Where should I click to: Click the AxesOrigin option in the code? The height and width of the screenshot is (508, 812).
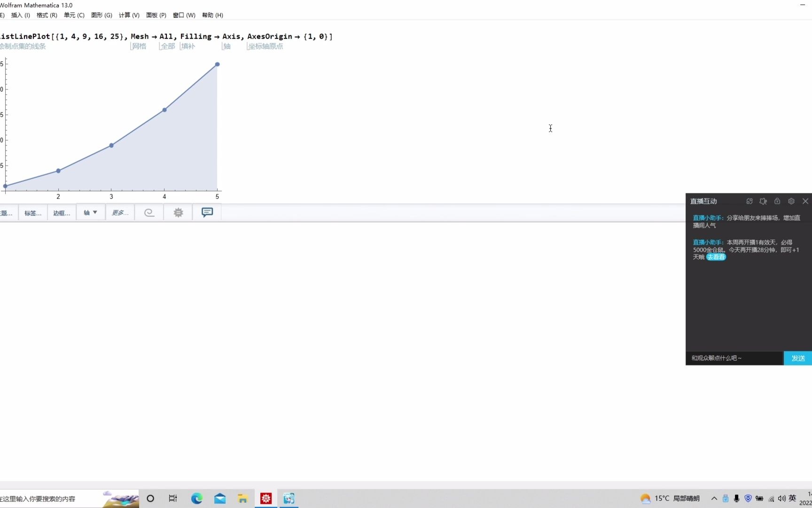pyautogui.click(x=270, y=36)
